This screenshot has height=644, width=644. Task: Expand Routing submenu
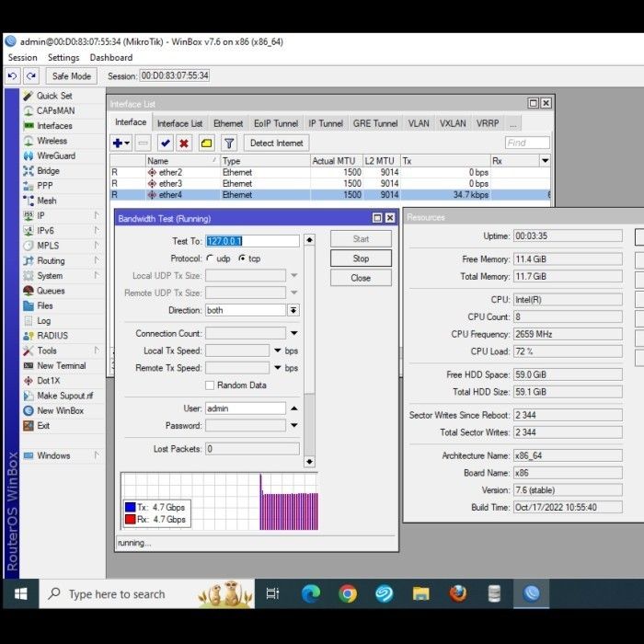point(97,260)
